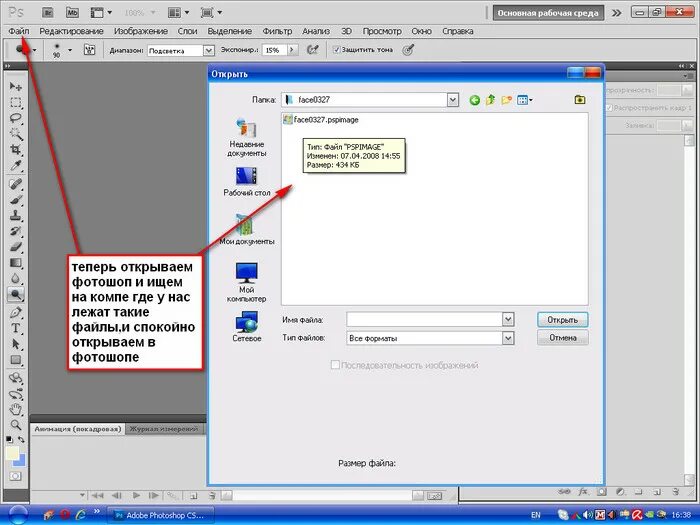
Task: Open the background color picker
Action: tap(21, 462)
